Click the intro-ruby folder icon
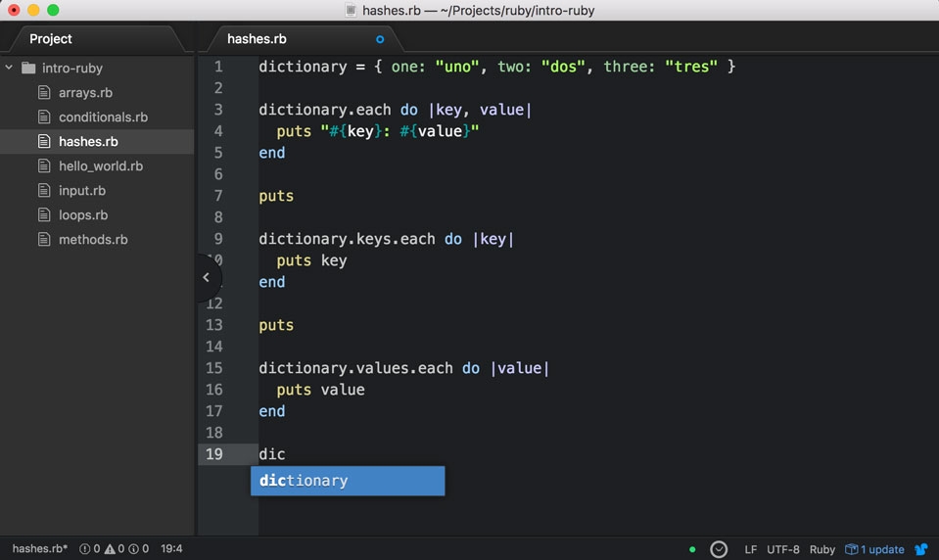 pos(28,69)
